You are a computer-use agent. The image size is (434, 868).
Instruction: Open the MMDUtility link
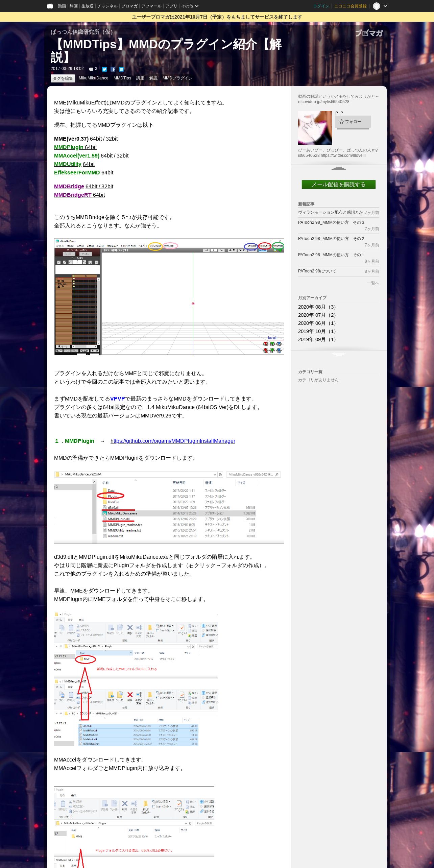[68, 164]
